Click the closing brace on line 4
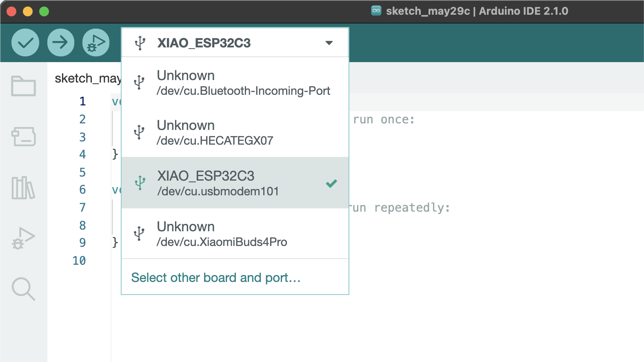 [115, 154]
